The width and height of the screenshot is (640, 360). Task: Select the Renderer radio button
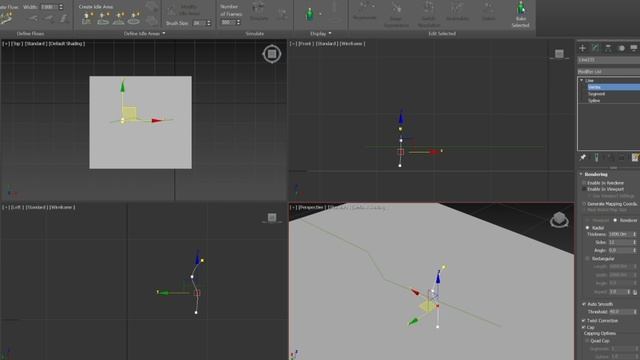pyautogui.click(x=615, y=220)
